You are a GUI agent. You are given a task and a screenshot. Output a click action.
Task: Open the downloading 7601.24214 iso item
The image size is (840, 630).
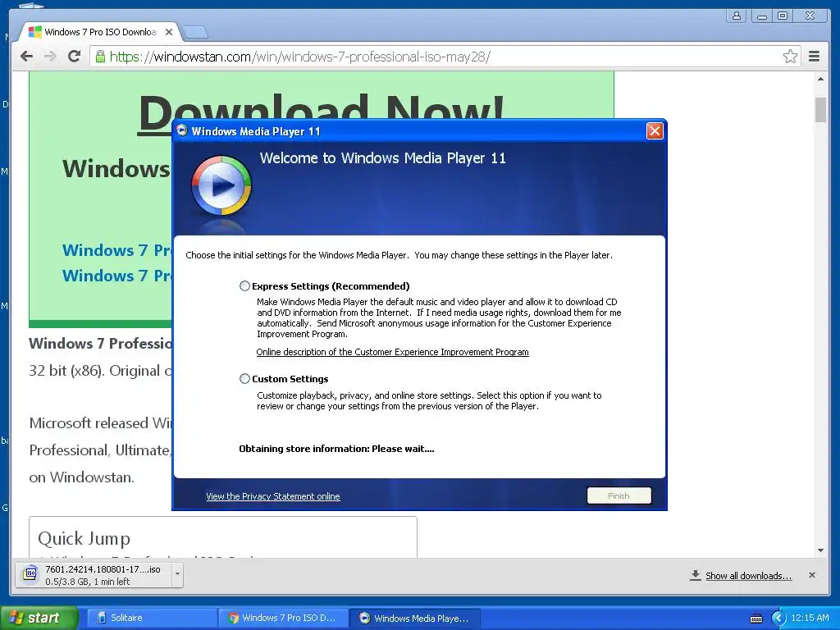tap(94, 575)
